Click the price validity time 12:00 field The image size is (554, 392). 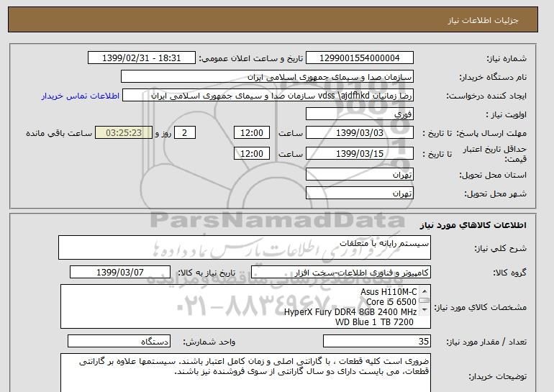click(x=252, y=153)
